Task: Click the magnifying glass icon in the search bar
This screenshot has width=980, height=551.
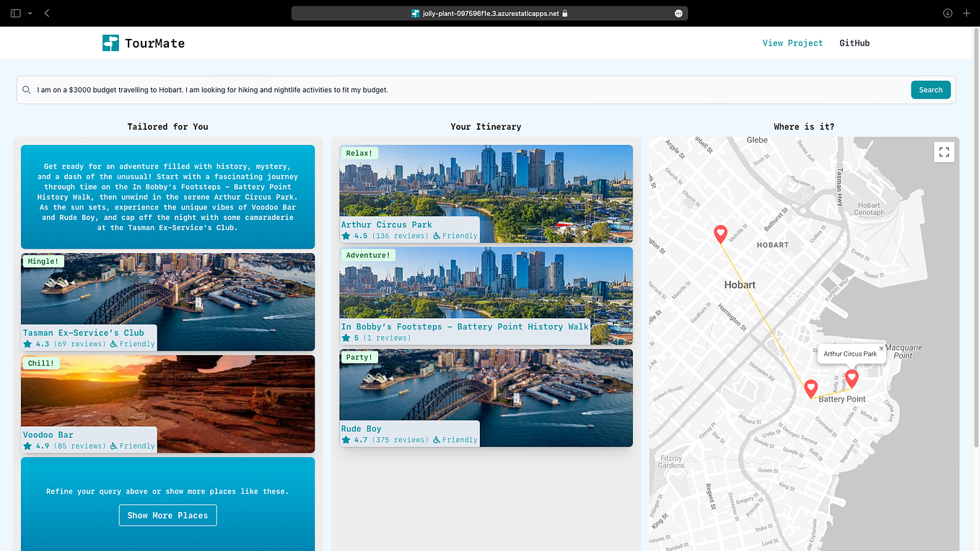Action: tap(27, 89)
